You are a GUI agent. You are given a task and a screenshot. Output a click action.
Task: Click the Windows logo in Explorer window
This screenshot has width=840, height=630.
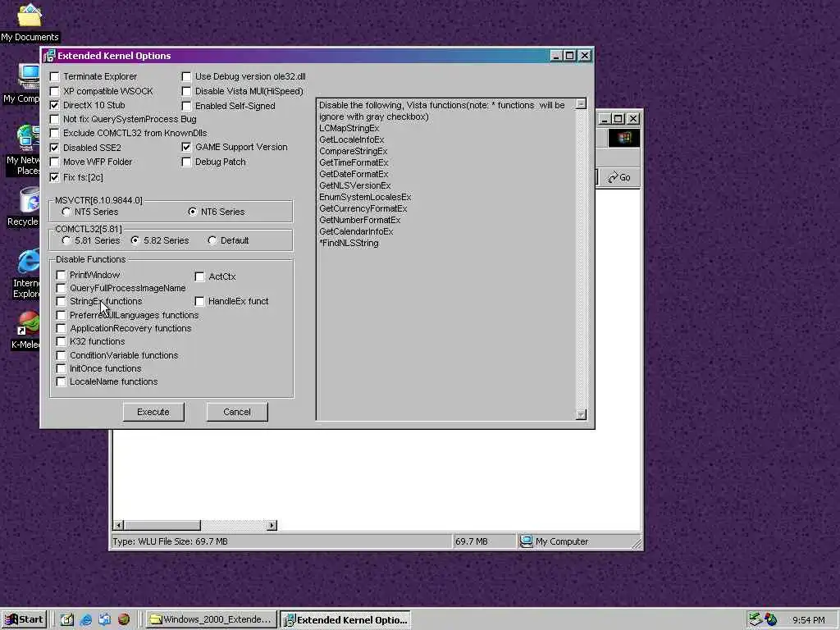623,138
